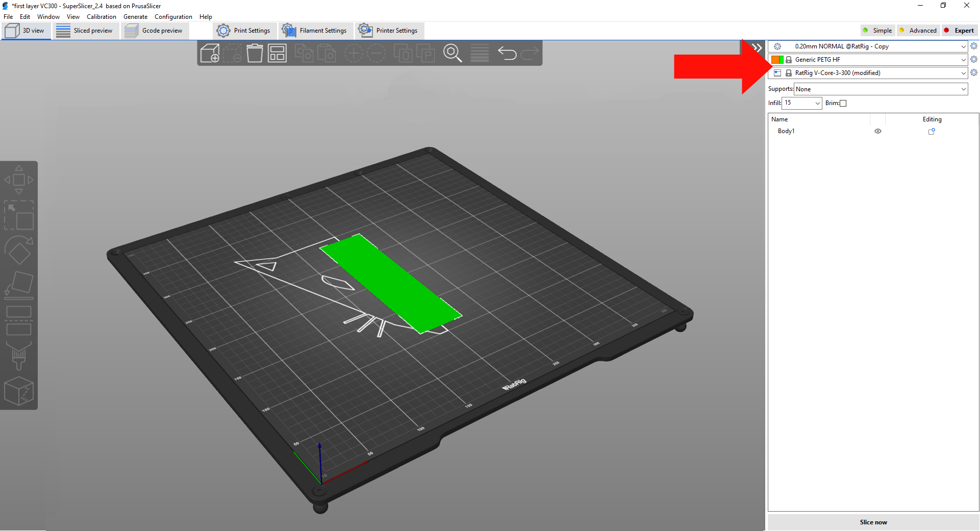Click the Split to objects icon
Screen dimensions: 980x531
[x=403, y=53]
